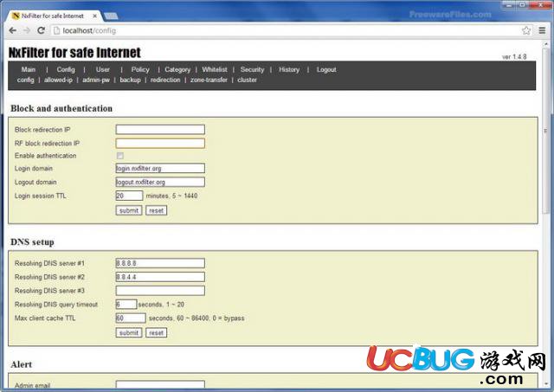Open the History menu item
The width and height of the screenshot is (554, 392).
pyautogui.click(x=289, y=69)
